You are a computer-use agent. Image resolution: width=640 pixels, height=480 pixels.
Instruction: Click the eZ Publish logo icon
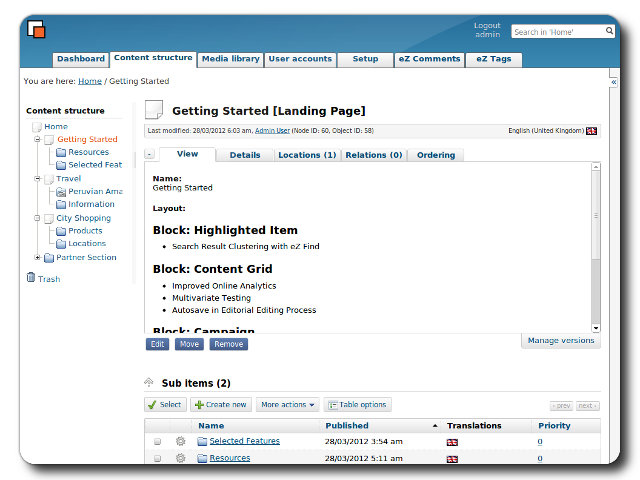point(36,29)
